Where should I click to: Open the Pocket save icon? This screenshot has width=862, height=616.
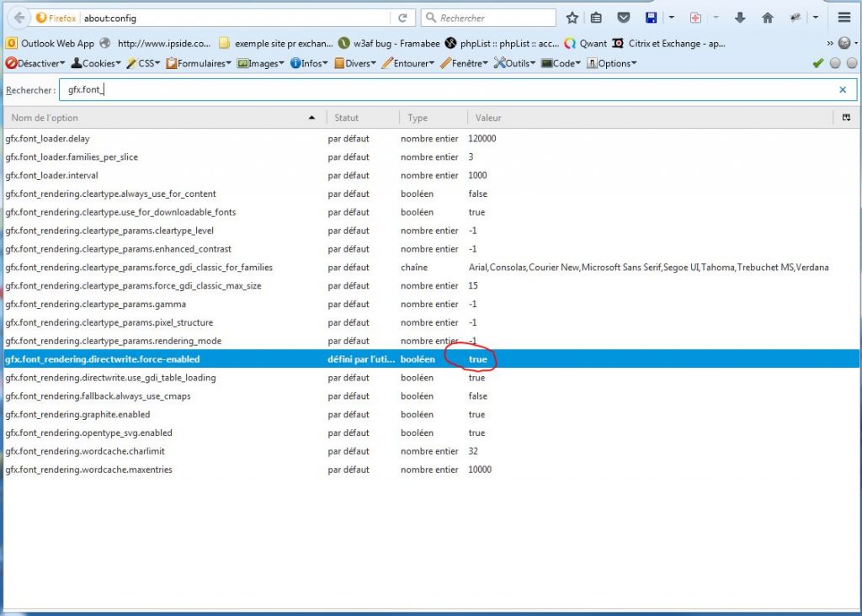pyautogui.click(x=624, y=18)
